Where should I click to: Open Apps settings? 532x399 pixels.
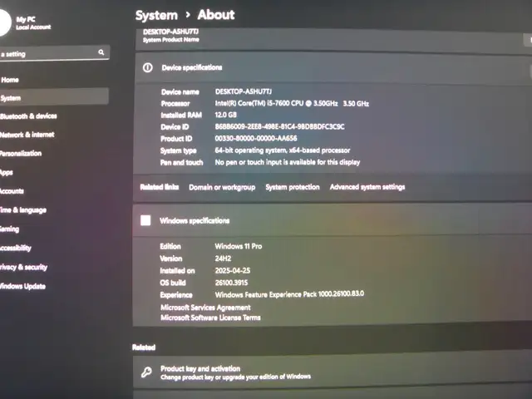tap(7, 172)
